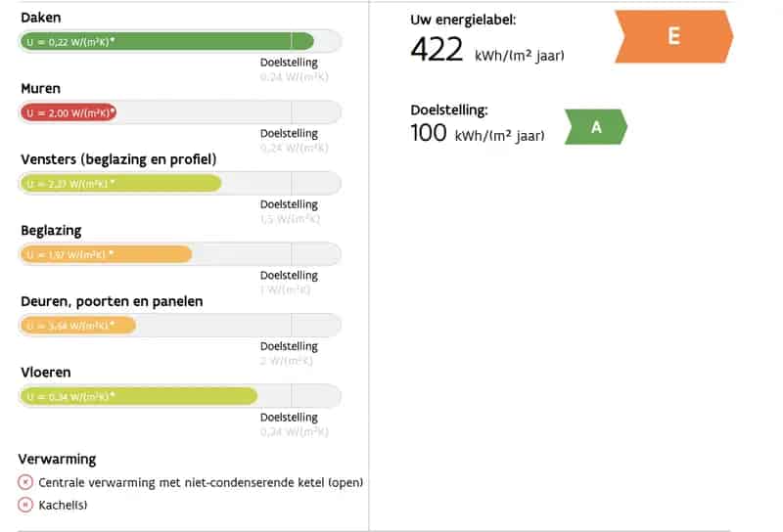Select the red Muren U-value bar
The width and height of the screenshot is (783, 532).
pyautogui.click(x=69, y=112)
